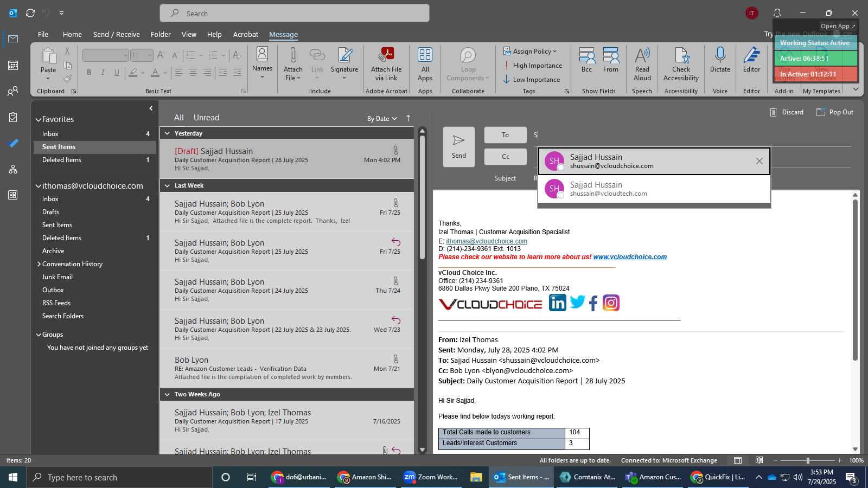This screenshot has height=488, width=868.
Task: Collapse the Yesterday message group
Action: (x=167, y=133)
